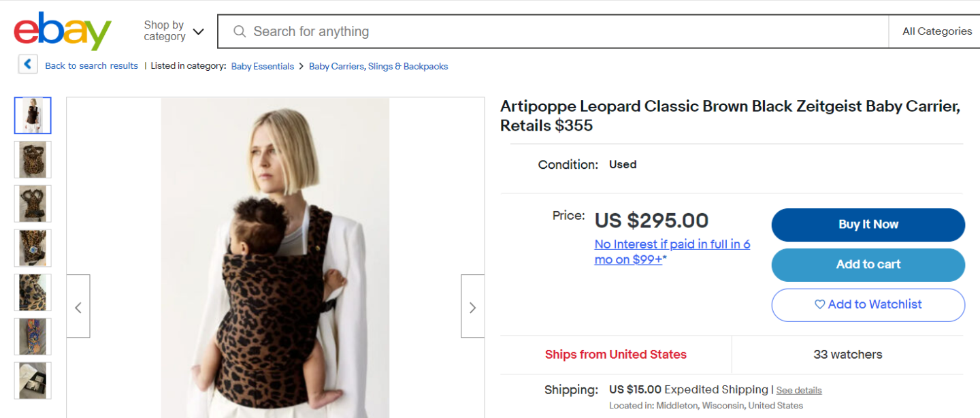Select first thumbnail of woman wearing carrier

tap(33, 116)
